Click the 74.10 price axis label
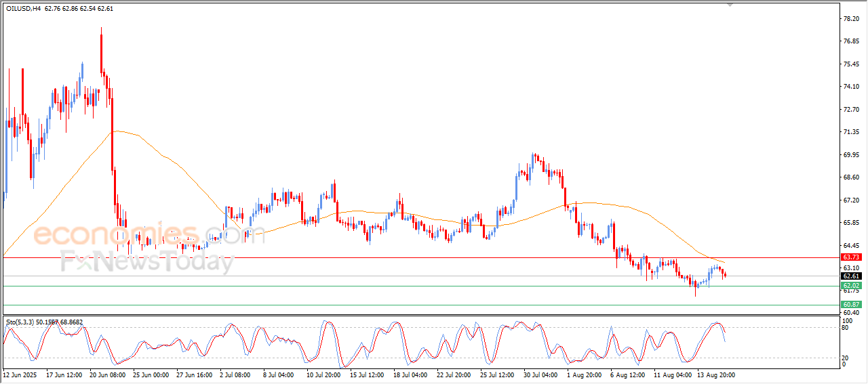Viewport: 868px width, 384px height. tap(851, 87)
